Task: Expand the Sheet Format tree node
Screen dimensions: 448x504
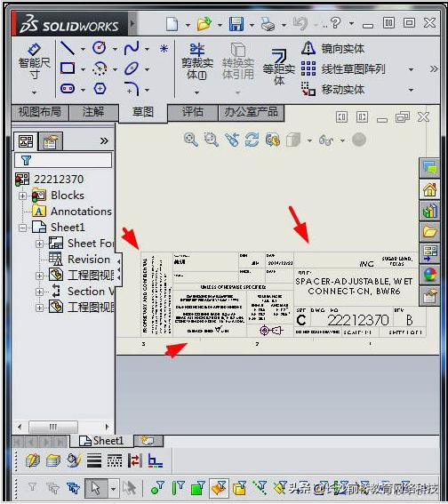Action: (x=39, y=244)
